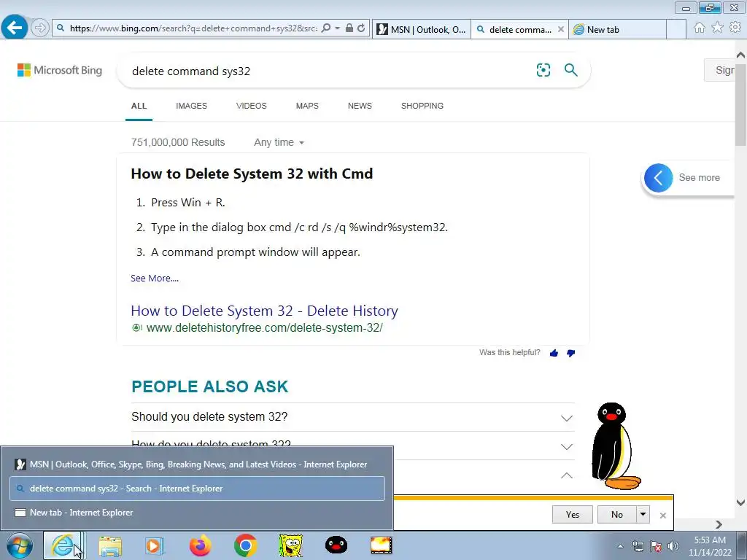Screen dimensions: 747x560
Task: Click the Microsoft Bing logo
Action: pos(60,70)
